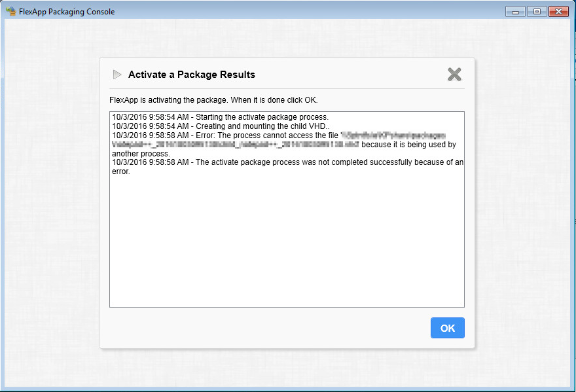Click the FlexApp icon in the title bar
Viewport: 576px width, 392px height.
10,11
